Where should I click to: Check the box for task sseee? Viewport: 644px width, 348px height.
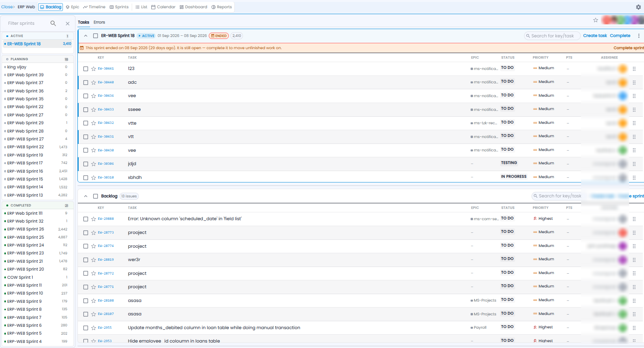86,110
